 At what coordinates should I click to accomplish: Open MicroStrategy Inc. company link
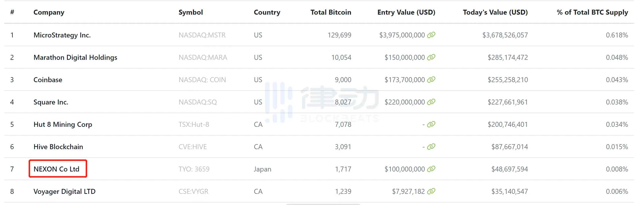pyautogui.click(x=62, y=35)
